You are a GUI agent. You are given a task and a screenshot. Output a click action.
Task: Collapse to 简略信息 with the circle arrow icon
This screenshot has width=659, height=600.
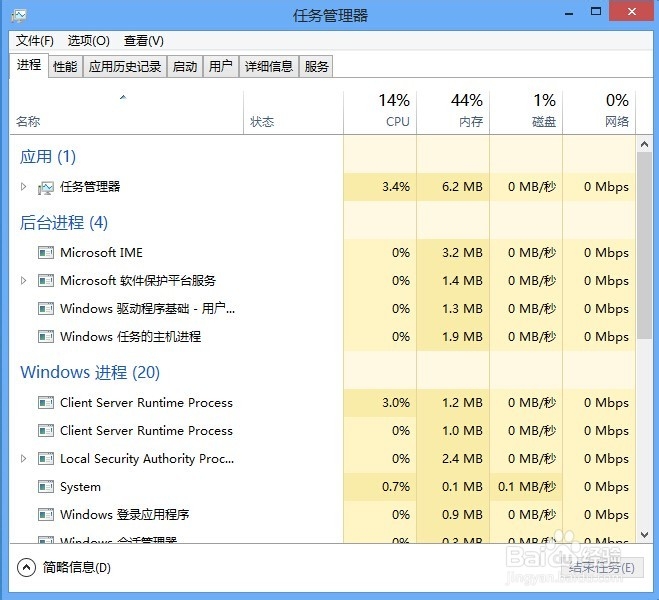(x=26, y=568)
